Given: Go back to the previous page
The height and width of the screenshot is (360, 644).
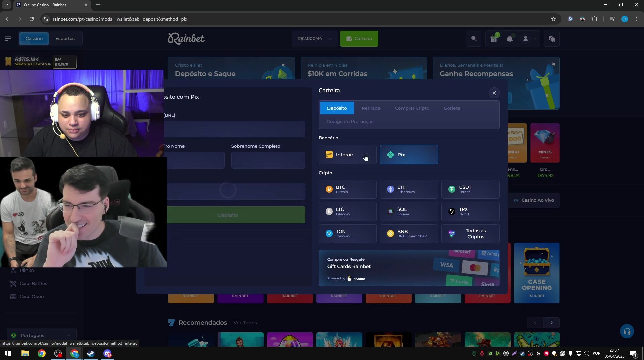Looking at the screenshot, I should (7, 19).
